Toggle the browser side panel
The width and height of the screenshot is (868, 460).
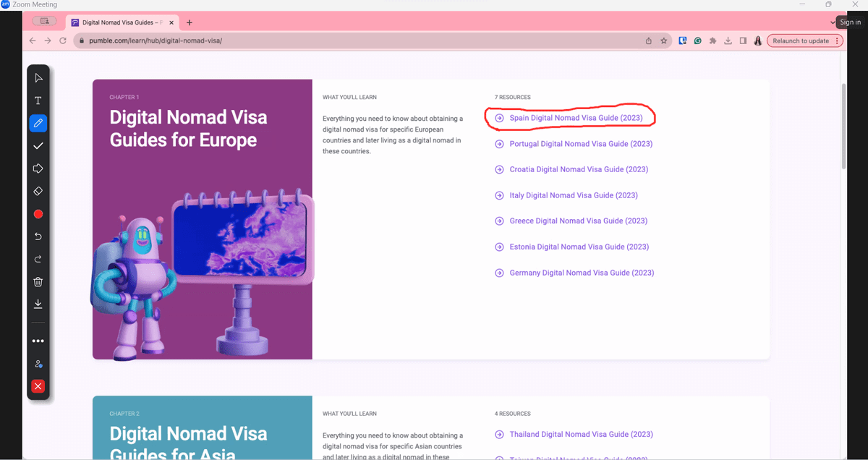click(x=743, y=41)
